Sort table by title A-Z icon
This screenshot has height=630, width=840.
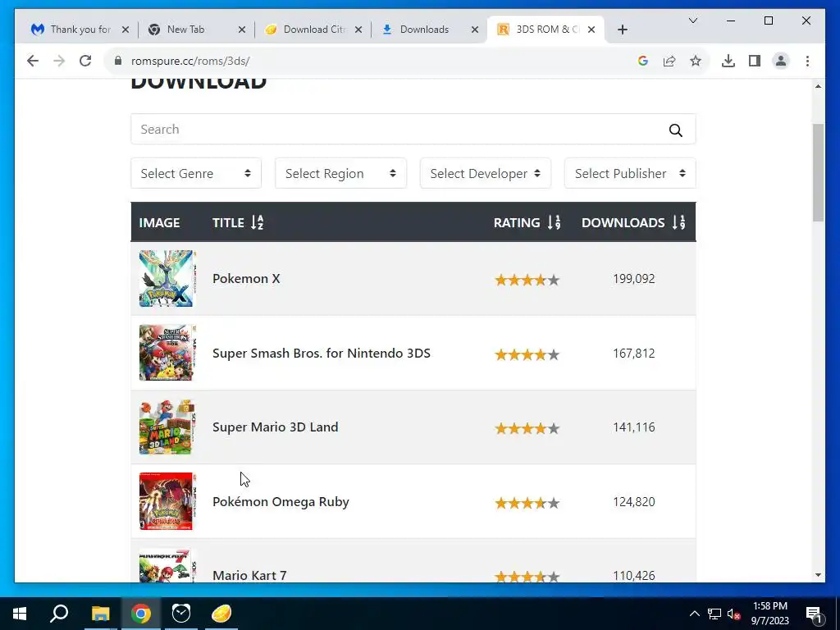[257, 222]
